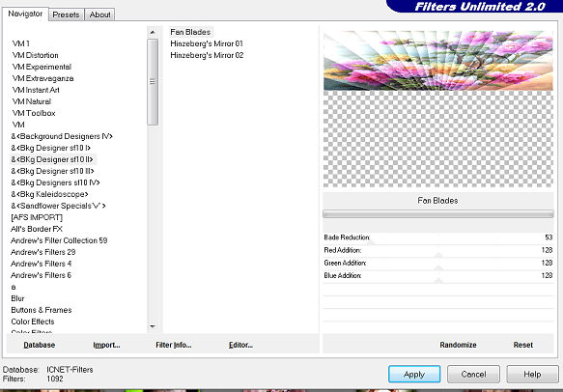Select VM Distortion category
The image size is (563, 392).
[35, 55]
